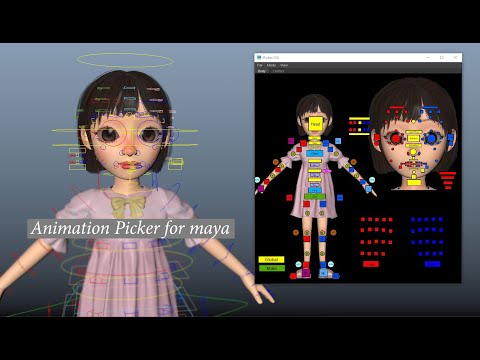Select the red shoulder control square
This screenshot has width=480, height=360.
point(303,143)
